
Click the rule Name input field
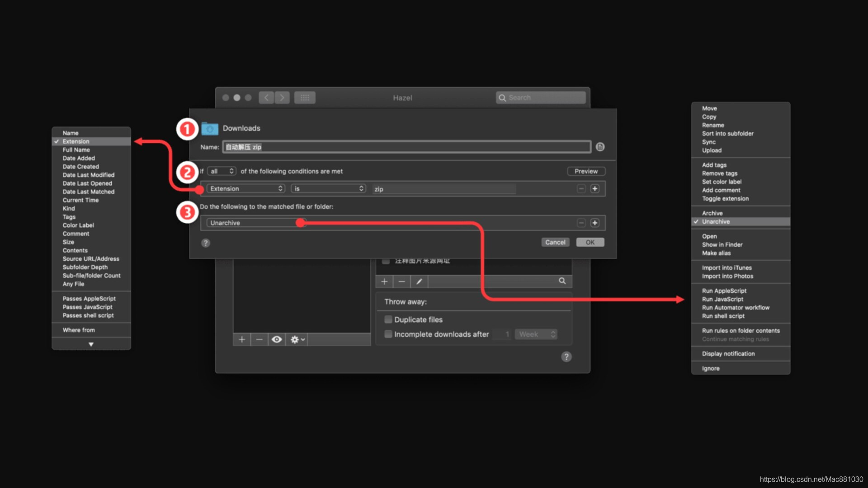pos(407,147)
